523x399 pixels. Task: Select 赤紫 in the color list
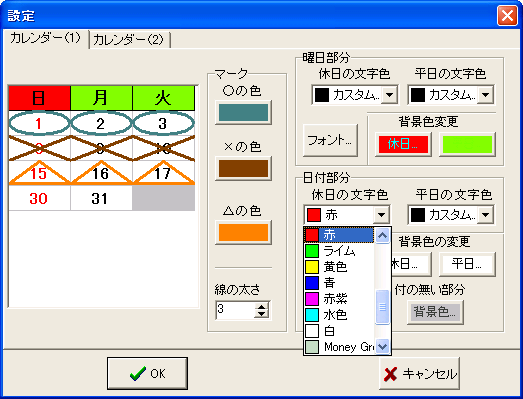click(x=339, y=299)
